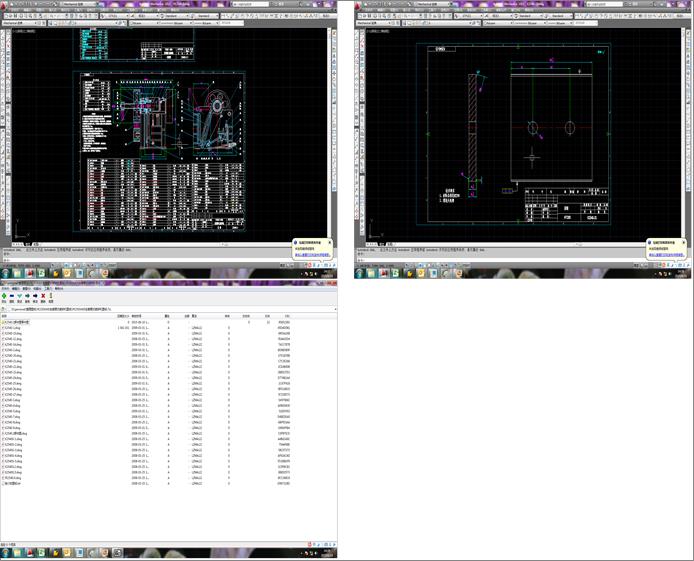Click search box in assembly window title bar

(x=251, y=4)
